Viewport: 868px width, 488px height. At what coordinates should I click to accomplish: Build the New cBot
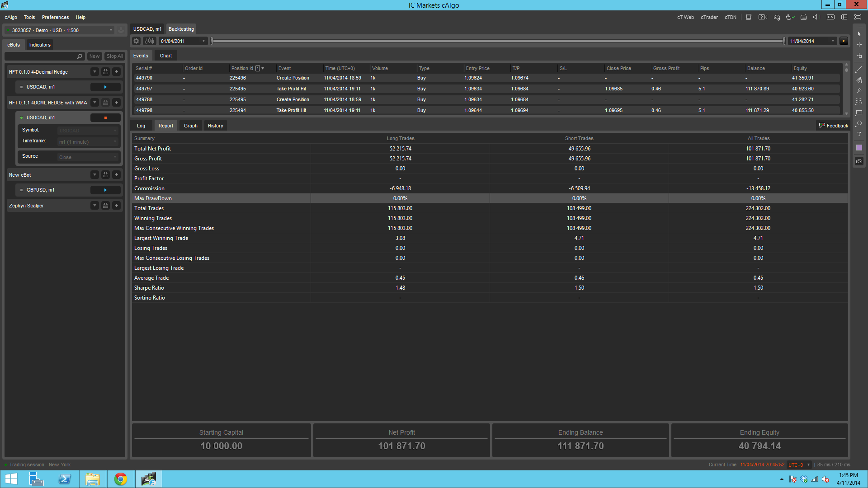(x=105, y=175)
